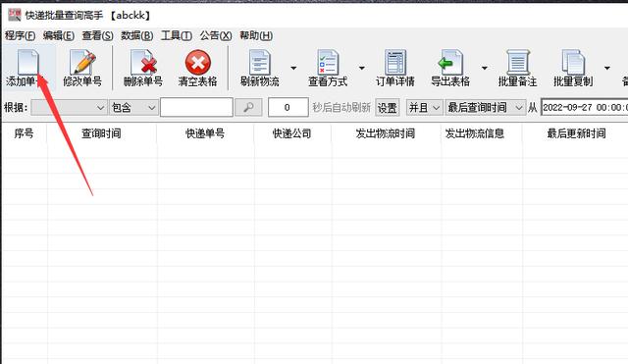The image size is (628, 364).
Task: Sort by 快递单号 column header
Action: click(205, 133)
